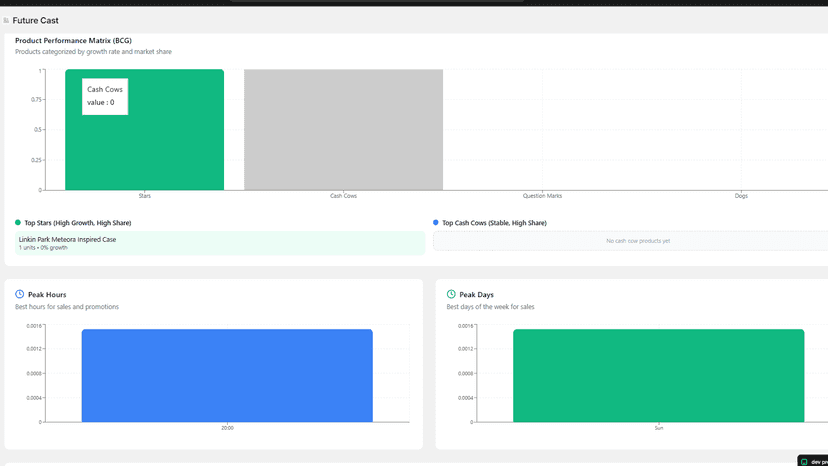
Task: Click the green Sun Peak Days bar
Action: pos(658,376)
